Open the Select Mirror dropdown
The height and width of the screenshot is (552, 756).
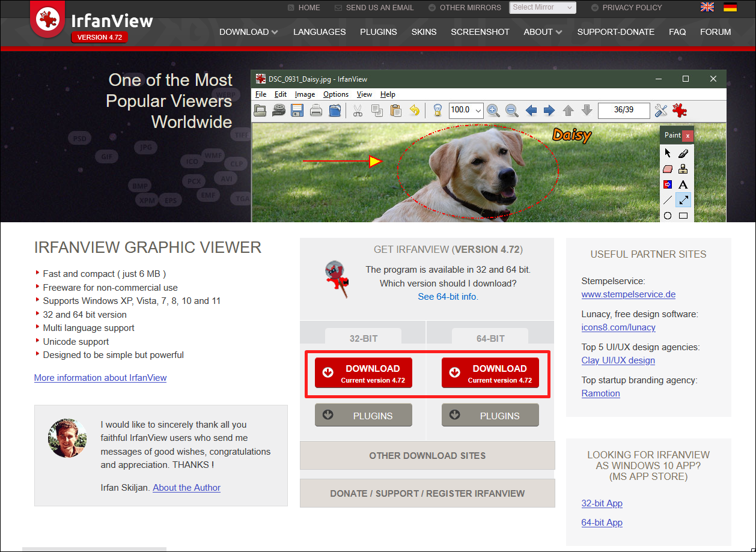543,8
